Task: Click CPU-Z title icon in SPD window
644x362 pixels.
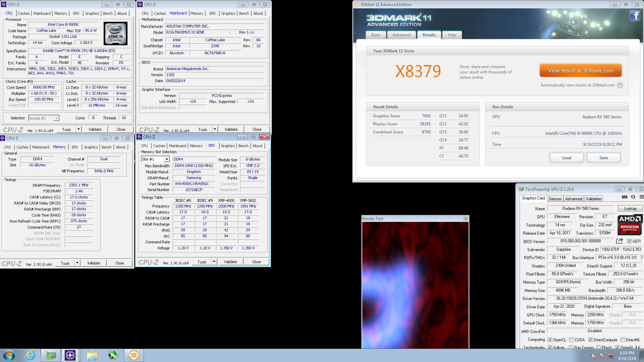Action: point(140,137)
